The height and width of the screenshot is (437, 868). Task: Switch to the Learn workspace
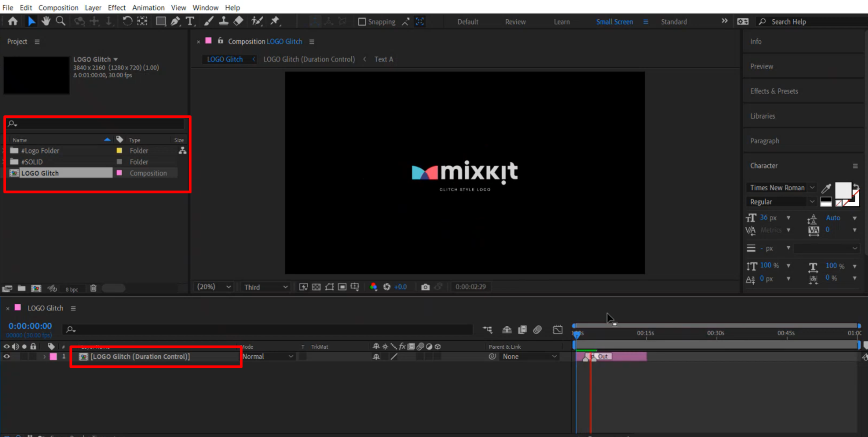561,21
